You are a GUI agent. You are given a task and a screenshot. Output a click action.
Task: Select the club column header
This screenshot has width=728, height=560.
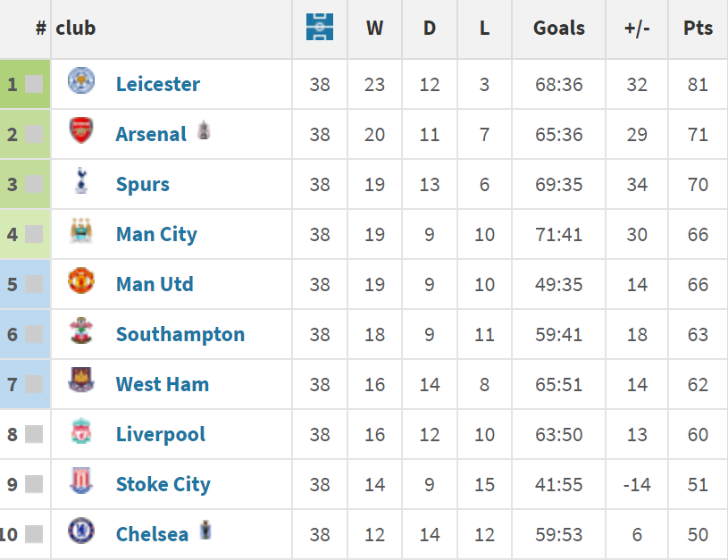pyautogui.click(x=75, y=28)
